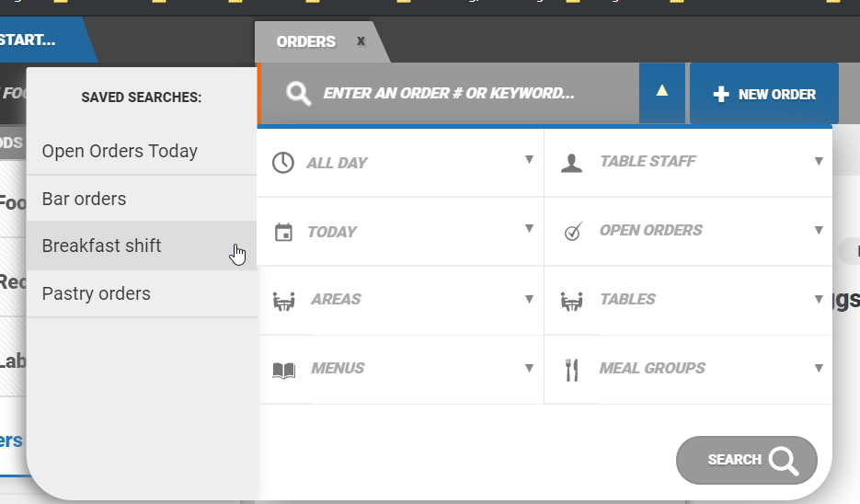
Task: Expand the All Day time dropdown
Action: coord(529,160)
